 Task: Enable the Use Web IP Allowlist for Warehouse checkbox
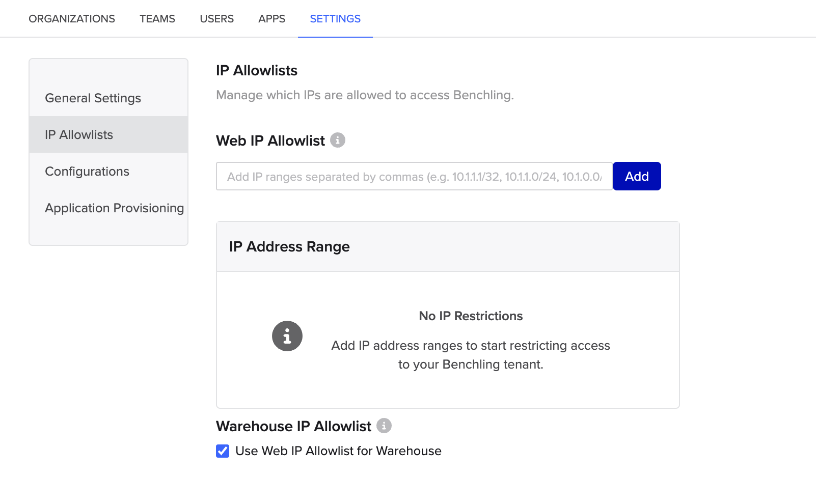tap(223, 451)
